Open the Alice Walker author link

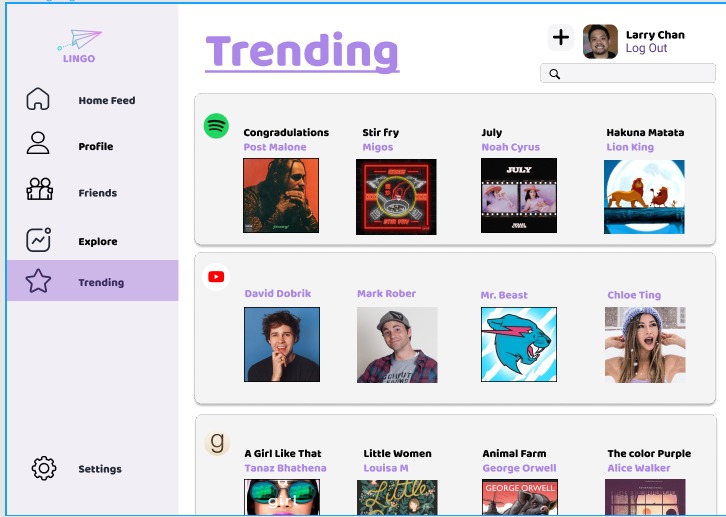[x=639, y=468]
